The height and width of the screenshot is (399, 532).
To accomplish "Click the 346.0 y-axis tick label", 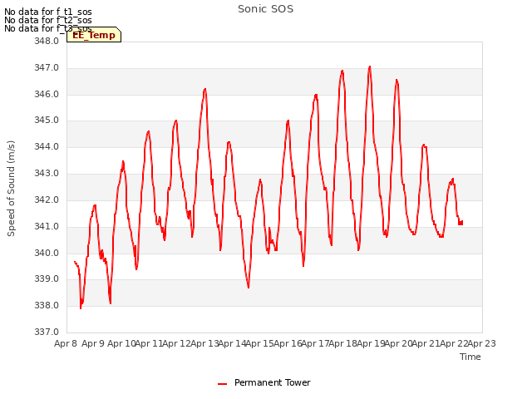I will [x=47, y=94].
